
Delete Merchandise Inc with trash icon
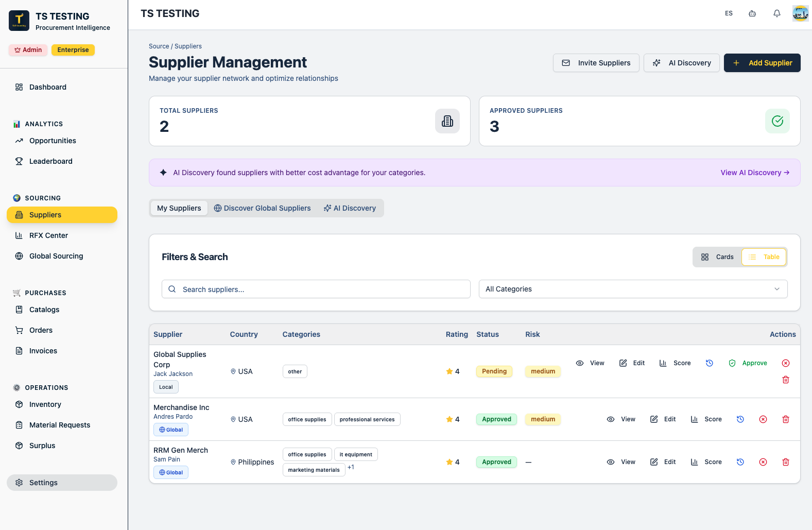click(x=786, y=419)
